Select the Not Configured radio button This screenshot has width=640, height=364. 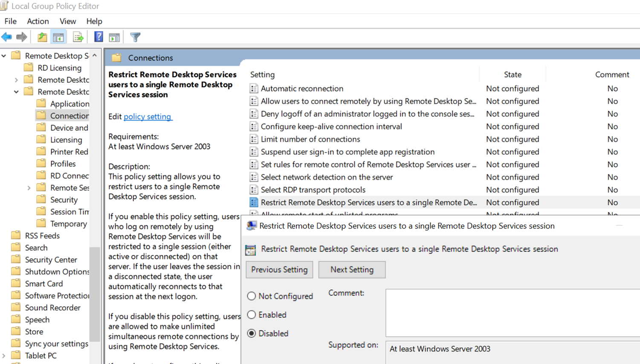(252, 296)
